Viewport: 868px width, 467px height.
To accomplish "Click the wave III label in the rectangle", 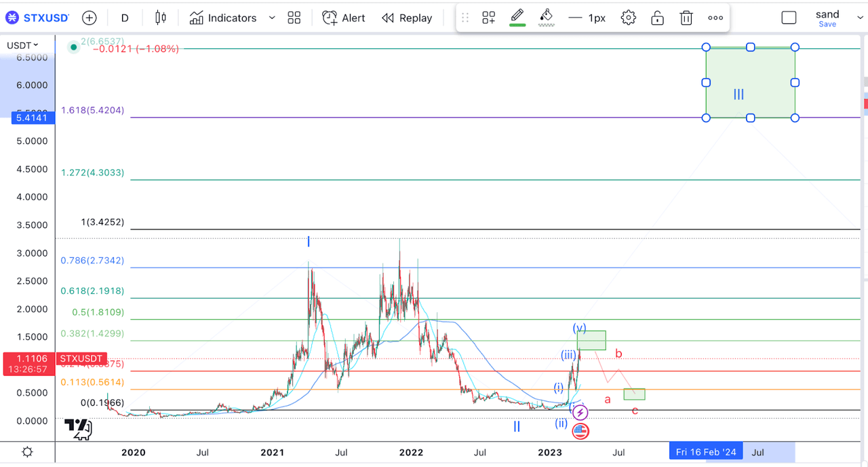I will click(x=738, y=94).
